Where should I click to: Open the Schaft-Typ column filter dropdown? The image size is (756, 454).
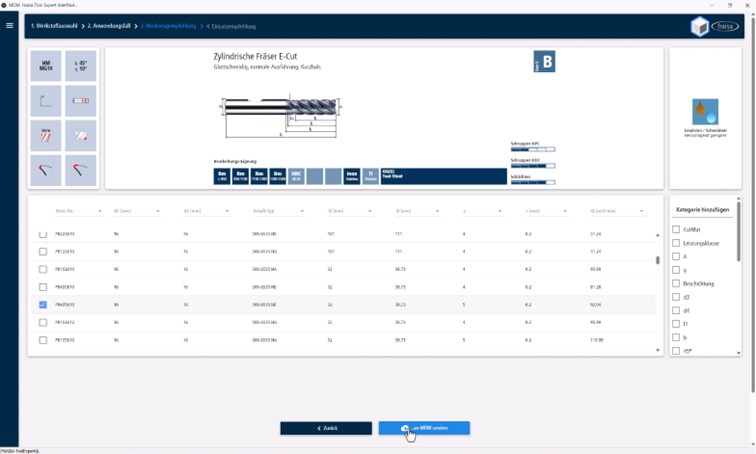tap(302, 211)
